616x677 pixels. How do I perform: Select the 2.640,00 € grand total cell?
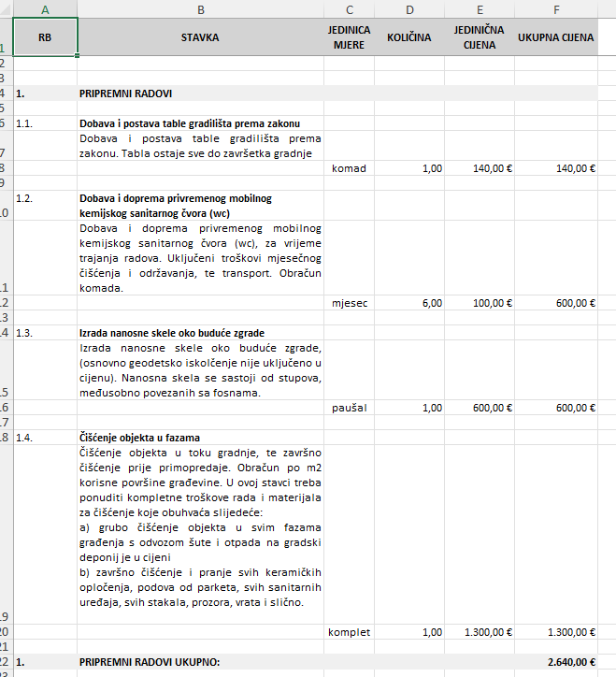(555, 662)
